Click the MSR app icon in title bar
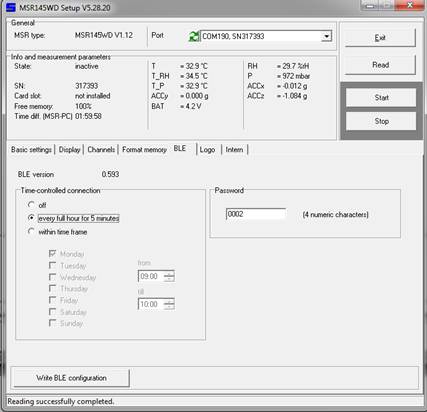The width and height of the screenshot is (427, 412). click(x=11, y=7)
